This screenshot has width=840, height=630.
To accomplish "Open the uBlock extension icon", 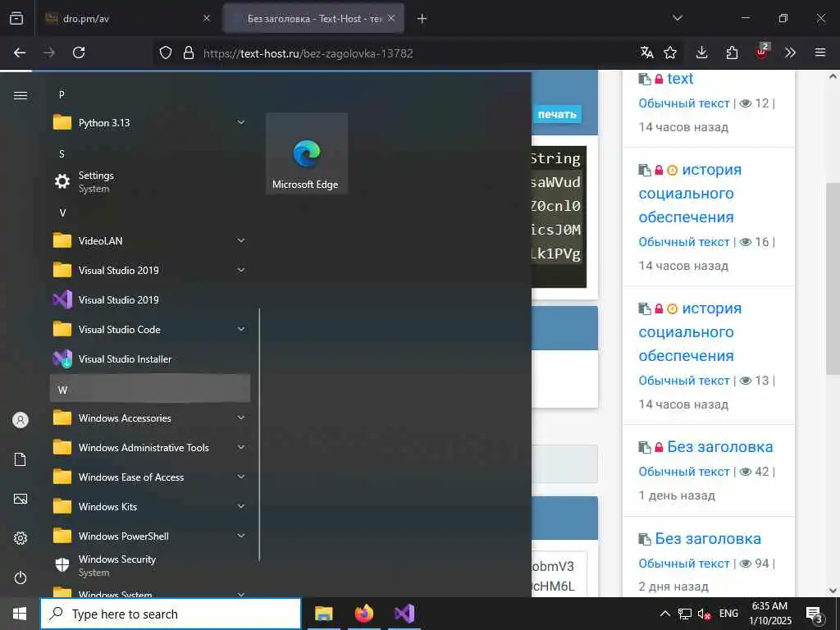I will tap(762, 52).
